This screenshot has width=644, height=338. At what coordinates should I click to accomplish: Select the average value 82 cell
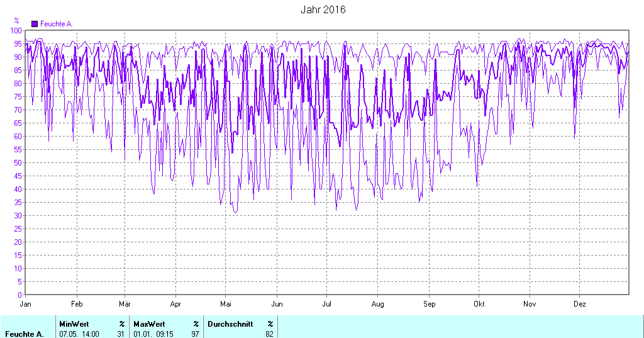(x=269, y=334)
